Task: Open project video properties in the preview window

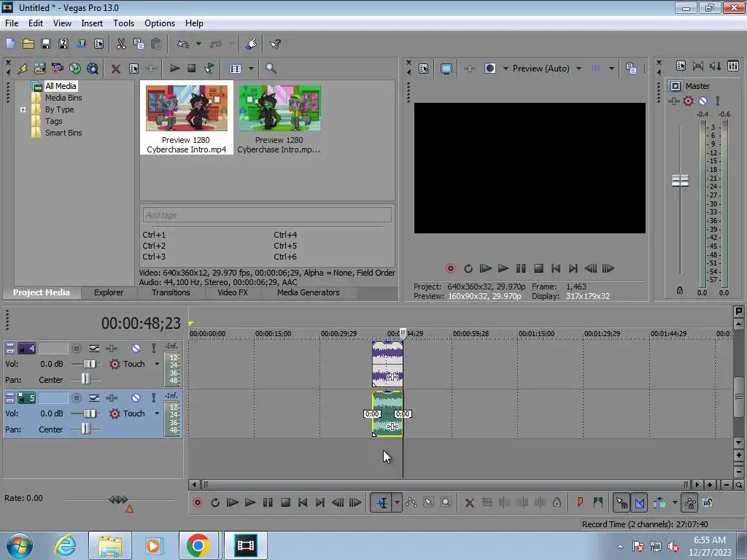Action: coord(424,69)
